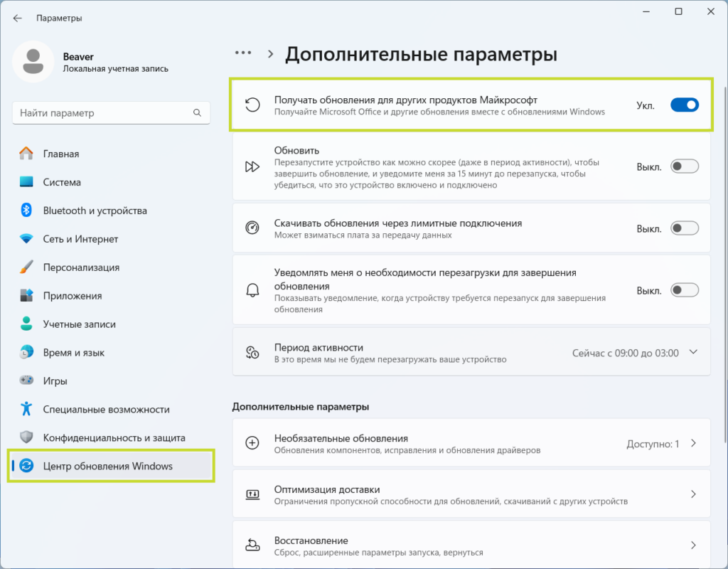Click the Beaver user avatar icon
The image size is (728, 569).
pos(33,61)
